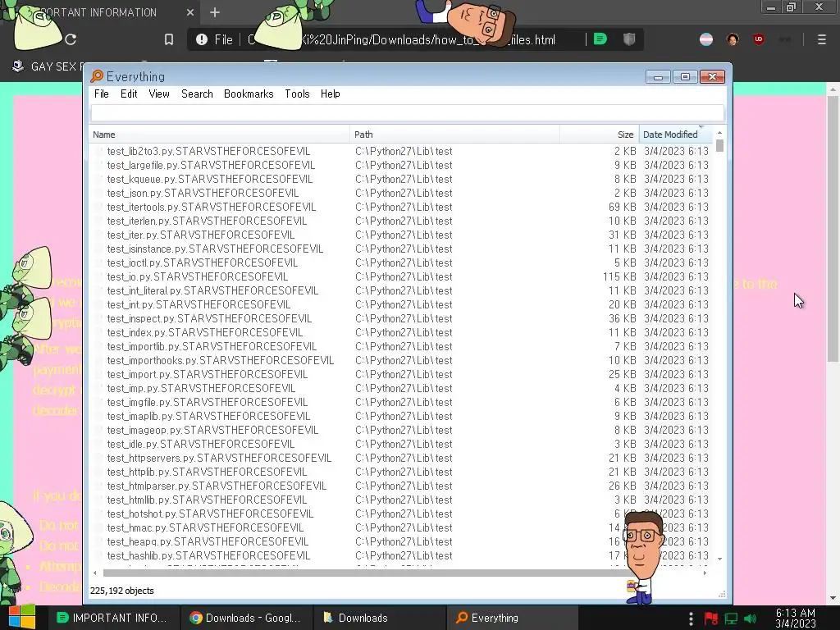840x630 pixels.
Task: Select file test_inspect.py.STARVSTHEFORCESOFEVIL
Action: (209, 318)
